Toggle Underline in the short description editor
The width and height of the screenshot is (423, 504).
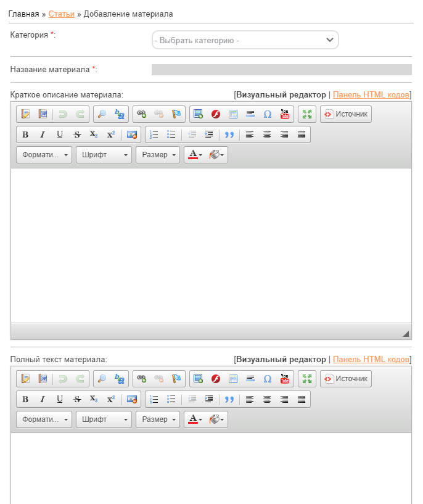point(60,134)
